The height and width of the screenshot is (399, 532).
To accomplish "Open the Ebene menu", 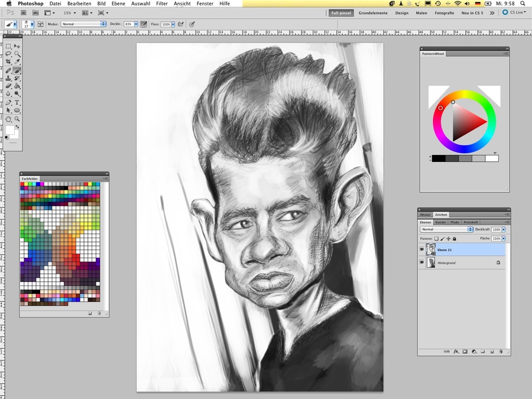I will [118, 4].
